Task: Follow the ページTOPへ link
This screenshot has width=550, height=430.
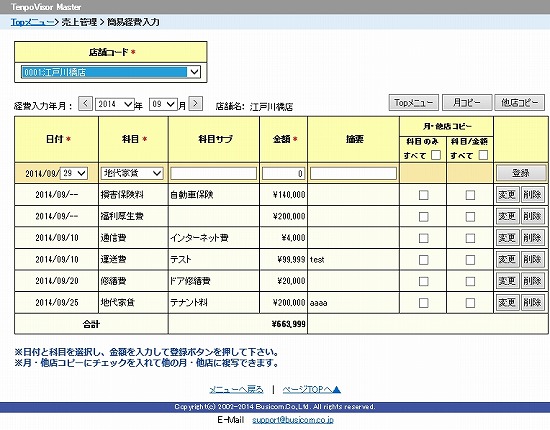Action: click(311, 390)
